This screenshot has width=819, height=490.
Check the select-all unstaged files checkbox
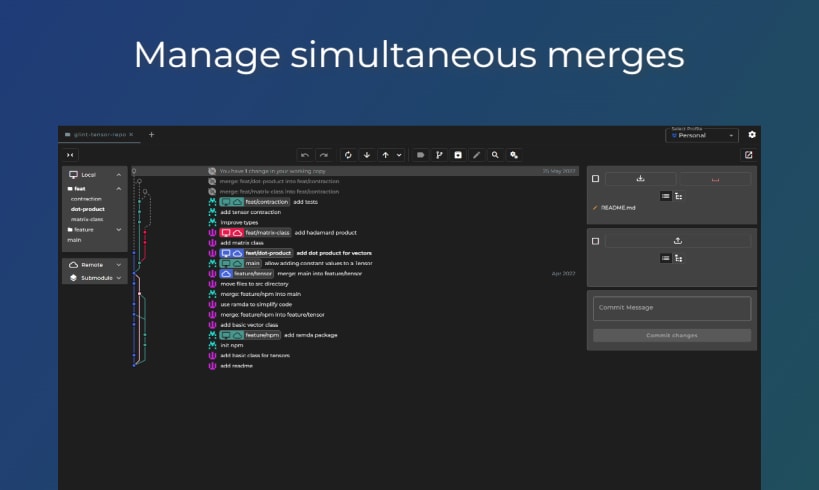tap(595, 179)
